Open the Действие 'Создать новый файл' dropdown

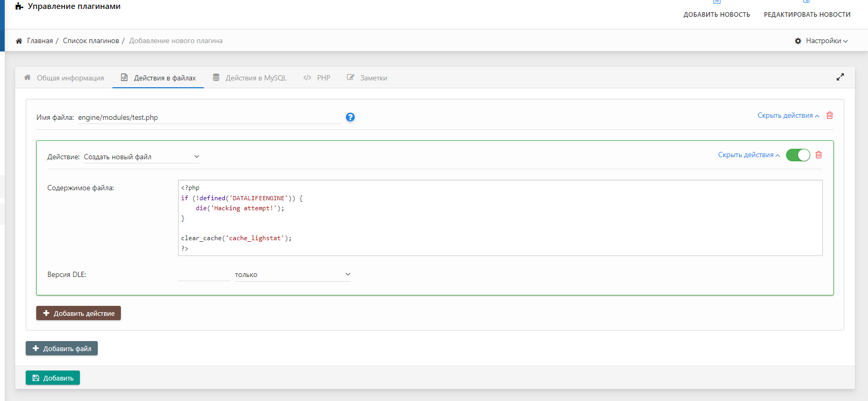point(142,157)
